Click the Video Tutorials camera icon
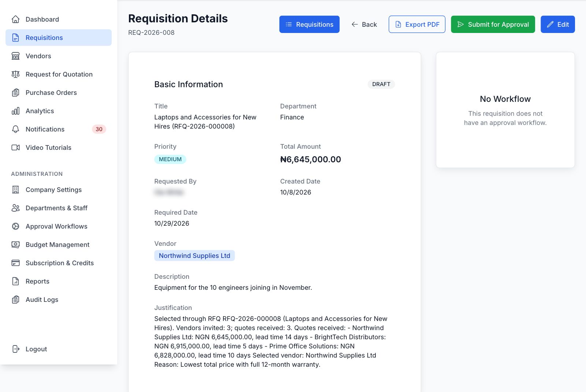586x392 pixels. (x=15, y=148)
